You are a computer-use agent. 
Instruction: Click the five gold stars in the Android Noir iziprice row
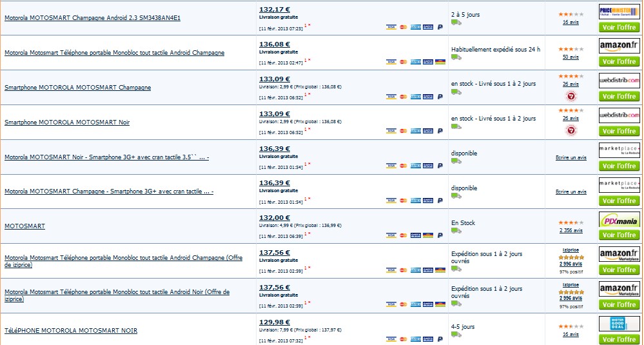coord(571,291)
